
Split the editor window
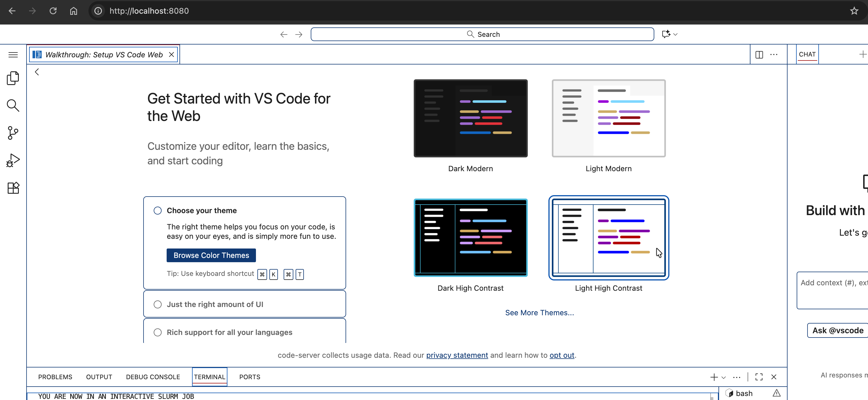point(760,54)
